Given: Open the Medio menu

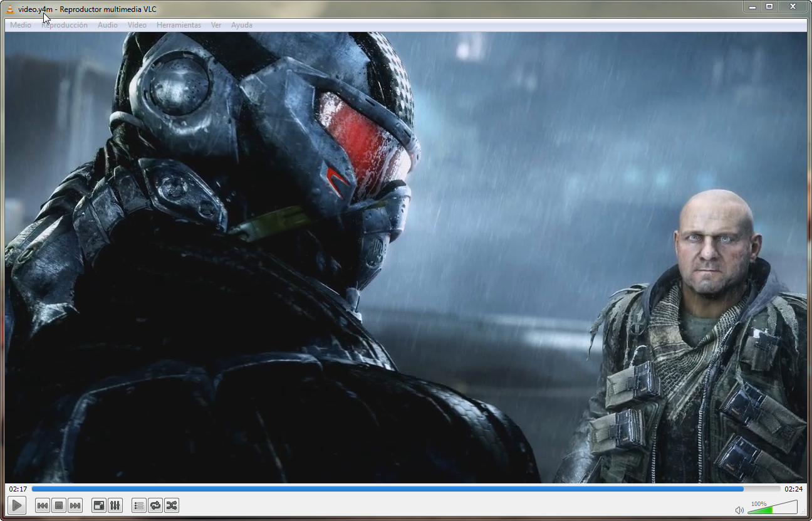Looking at the screenshot, I should point(21,25).
